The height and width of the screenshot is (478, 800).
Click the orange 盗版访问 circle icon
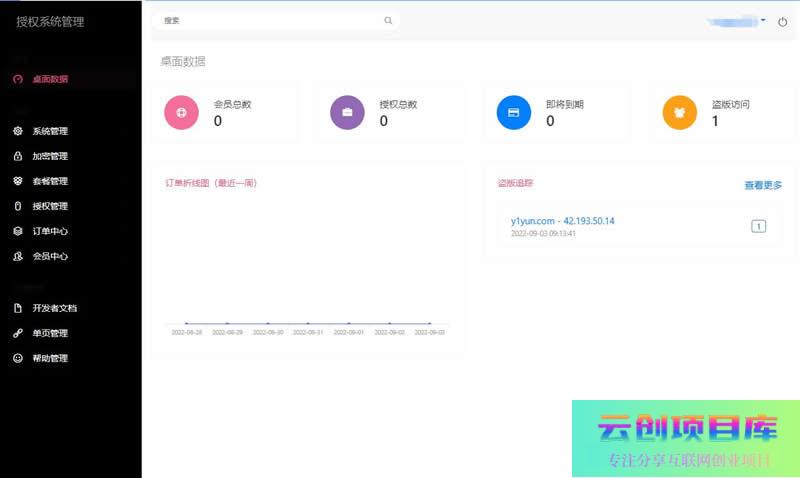coord(679,113)
